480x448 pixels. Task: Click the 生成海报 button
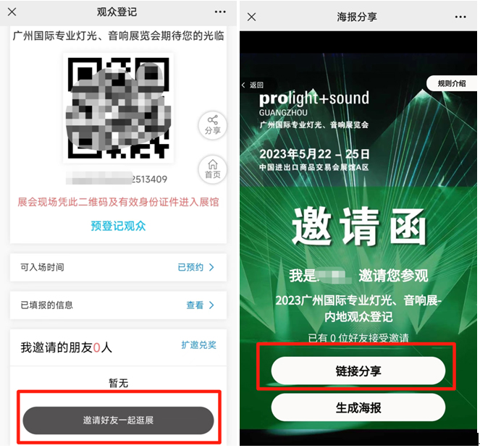pyautogui.click(x=358, y=407)
